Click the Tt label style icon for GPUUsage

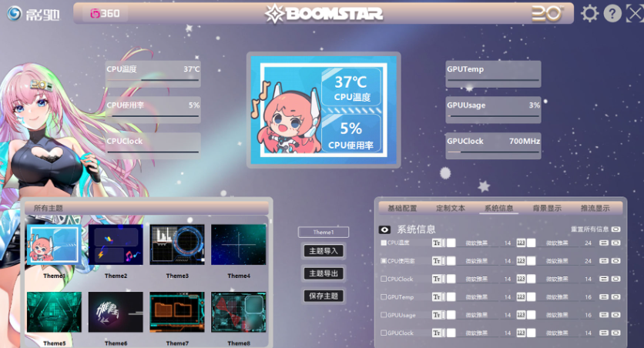click(x=437, y=315)
